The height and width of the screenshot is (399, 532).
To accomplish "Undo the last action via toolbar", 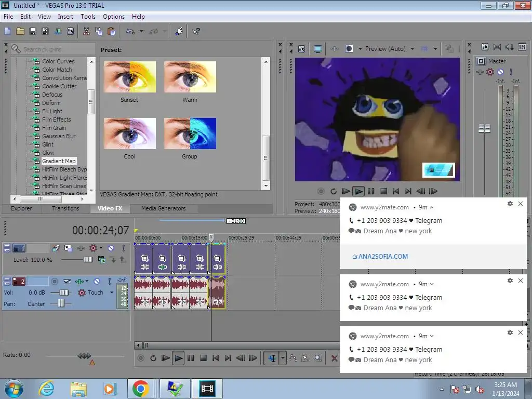I will coord(130,31).
